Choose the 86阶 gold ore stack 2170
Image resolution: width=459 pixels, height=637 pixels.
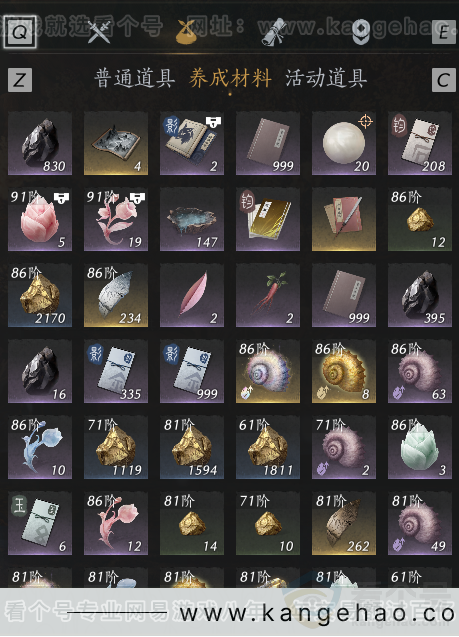(x=40, y=295)
